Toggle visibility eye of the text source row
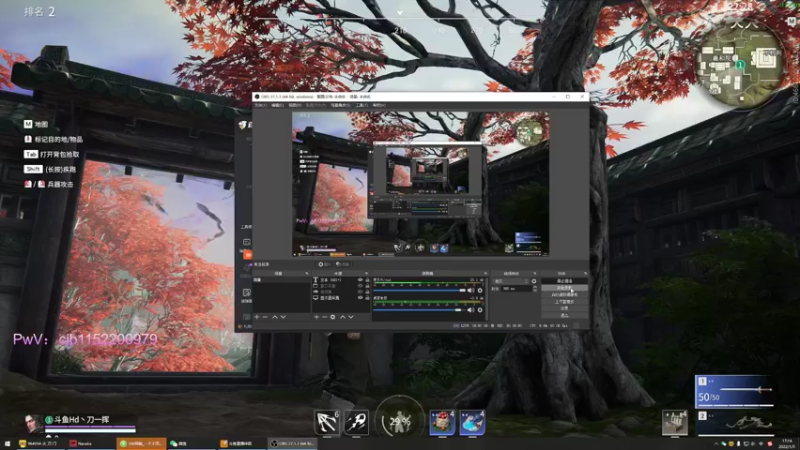The image size is (800, 450). (361, 280)
